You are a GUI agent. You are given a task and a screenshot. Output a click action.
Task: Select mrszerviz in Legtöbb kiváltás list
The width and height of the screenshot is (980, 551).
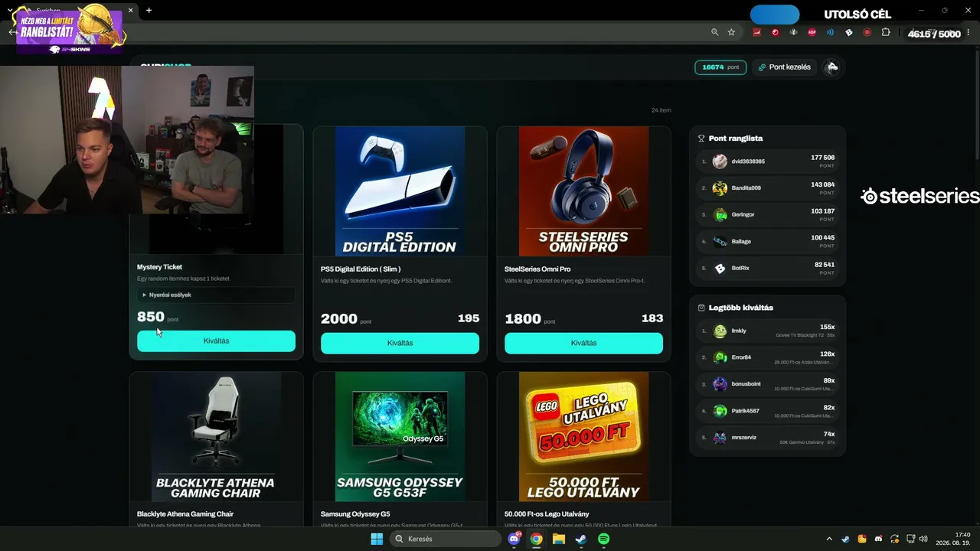point(768,438)
